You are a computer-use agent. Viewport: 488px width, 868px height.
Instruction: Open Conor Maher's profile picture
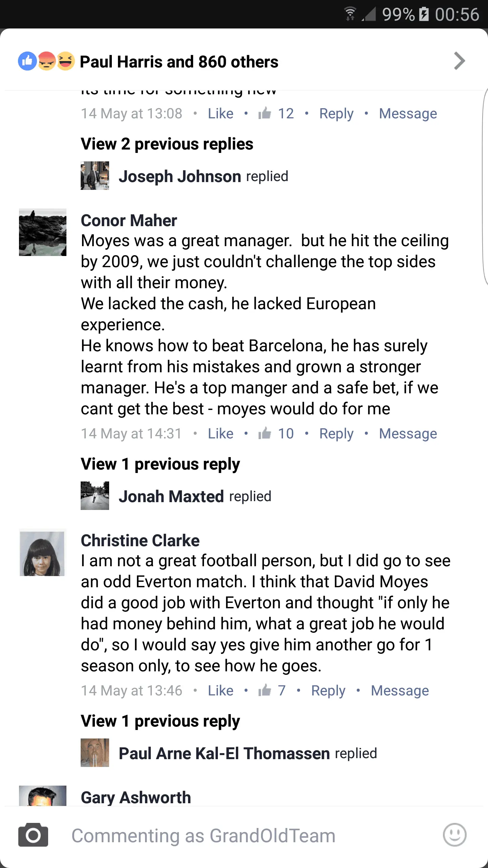[43, 232]
